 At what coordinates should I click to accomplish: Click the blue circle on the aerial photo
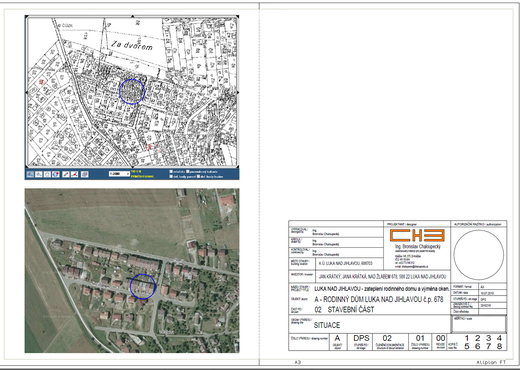pos(143,286)
